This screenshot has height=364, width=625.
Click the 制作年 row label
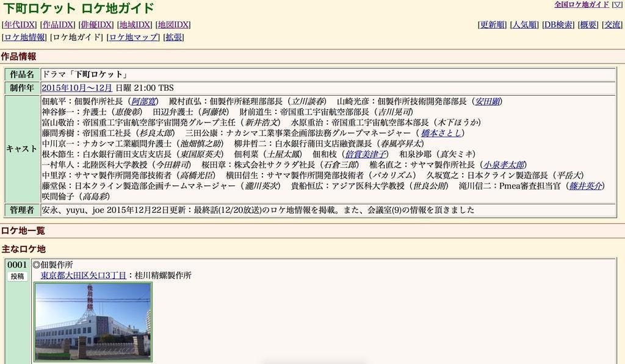[22, 88]
